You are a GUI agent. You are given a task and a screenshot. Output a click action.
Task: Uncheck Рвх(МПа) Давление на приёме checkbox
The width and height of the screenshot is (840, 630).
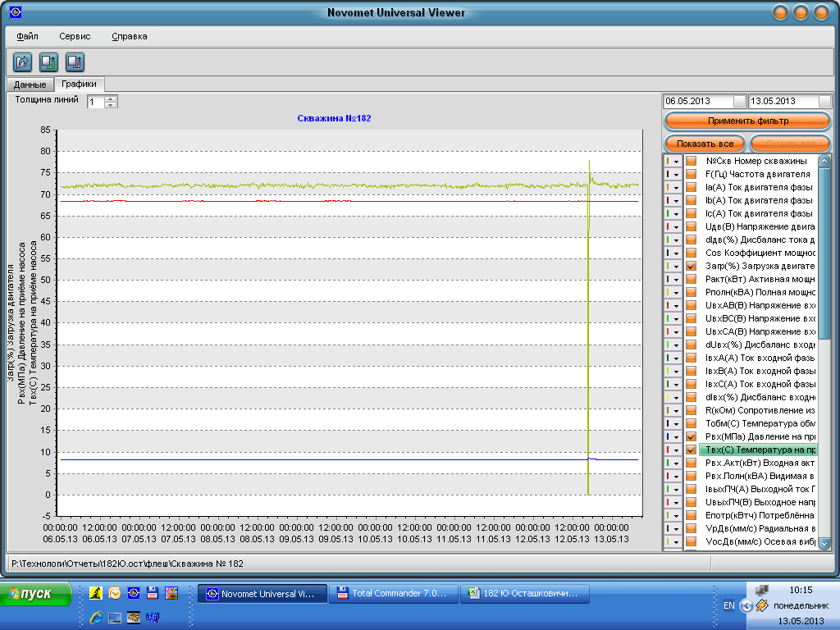pos(691,436)
